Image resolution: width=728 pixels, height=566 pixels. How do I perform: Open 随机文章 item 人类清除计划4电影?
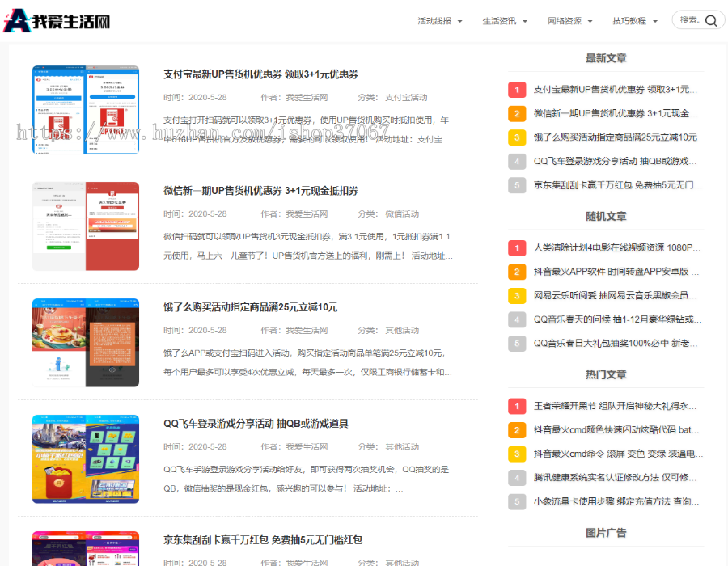(x=617, y=247)
